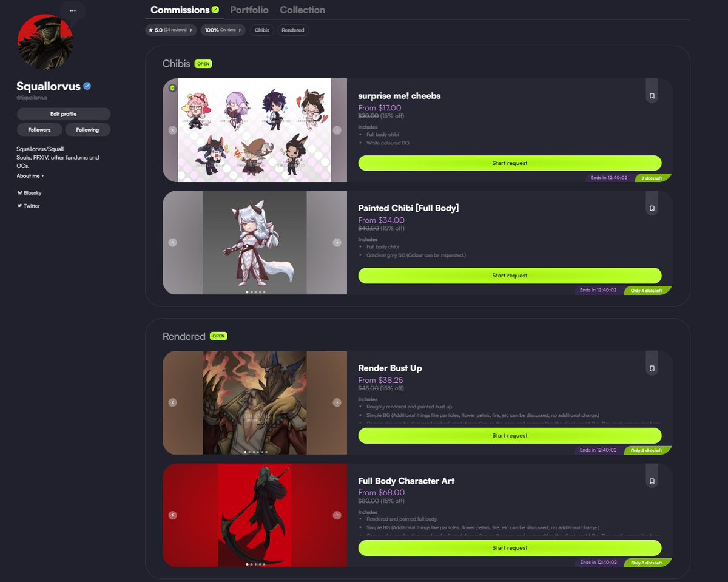Click the From $68.00 price
Screen dimensions: 728x582
[x=381, y=493]
